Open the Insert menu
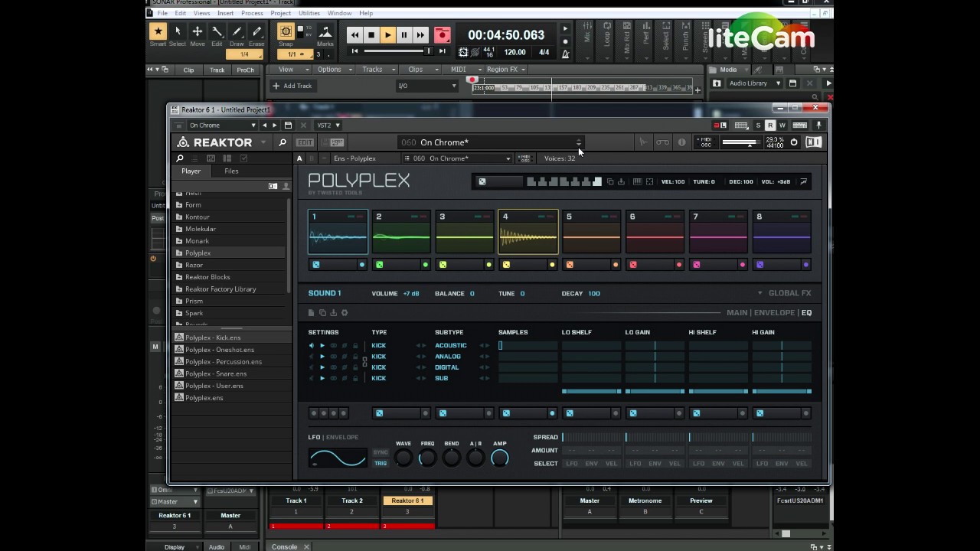The height and width of the screenshot is (551, 980). [x=225, y=13]
